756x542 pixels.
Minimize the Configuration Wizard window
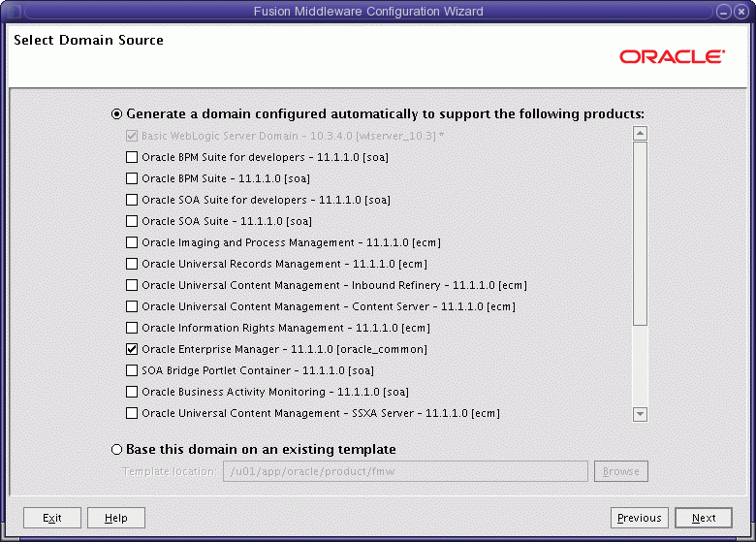(x=724, y=12)
